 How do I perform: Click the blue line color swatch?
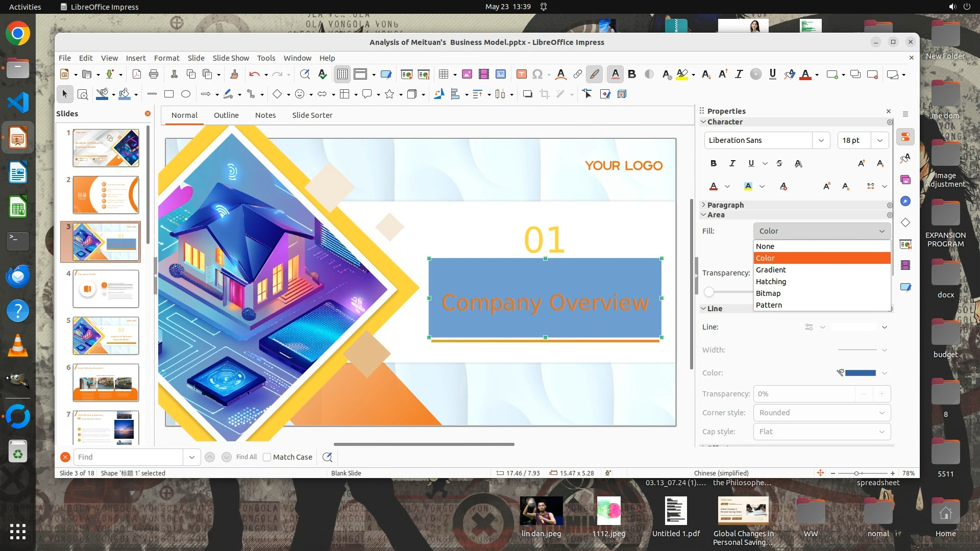pos(861,373)
